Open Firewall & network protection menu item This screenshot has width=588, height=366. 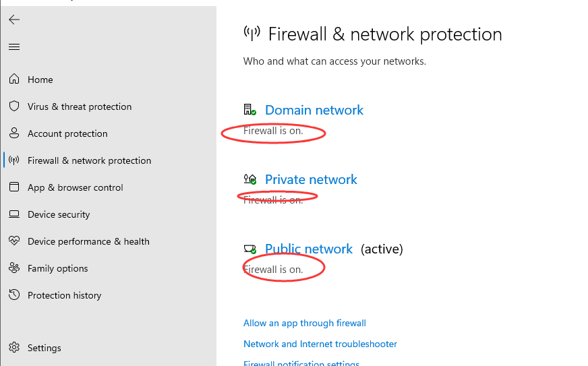point(89,160)
